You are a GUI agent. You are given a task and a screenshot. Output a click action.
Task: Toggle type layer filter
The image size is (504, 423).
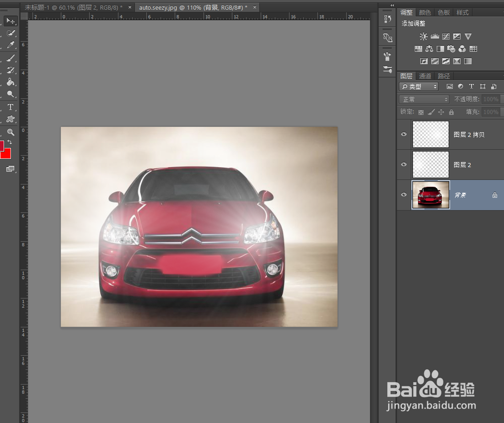pos(472,86)
